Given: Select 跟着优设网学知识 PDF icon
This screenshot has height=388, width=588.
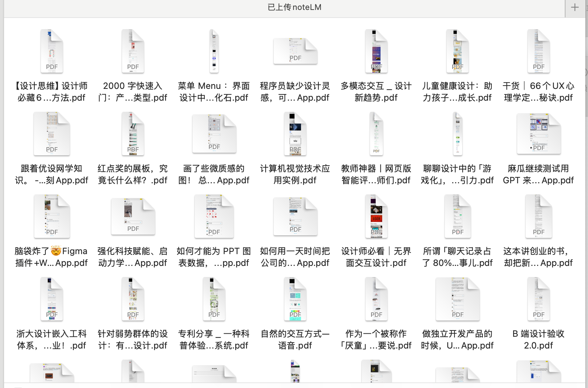Looking at the screenshot, I should (52, 134).
